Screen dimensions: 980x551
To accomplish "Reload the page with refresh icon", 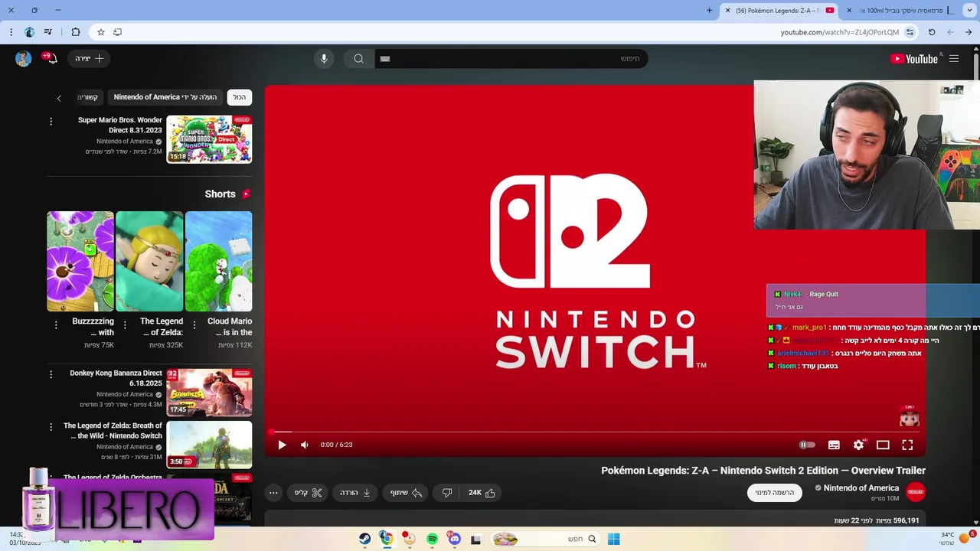I will coord(932,32).
